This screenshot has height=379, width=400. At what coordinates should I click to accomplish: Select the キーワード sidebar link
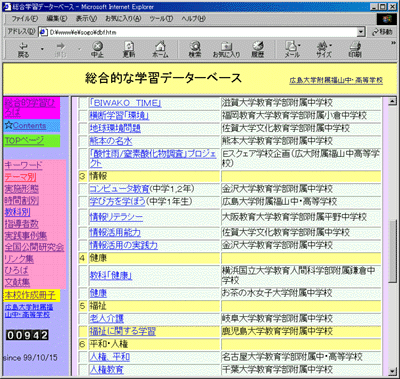coord(23,165)
